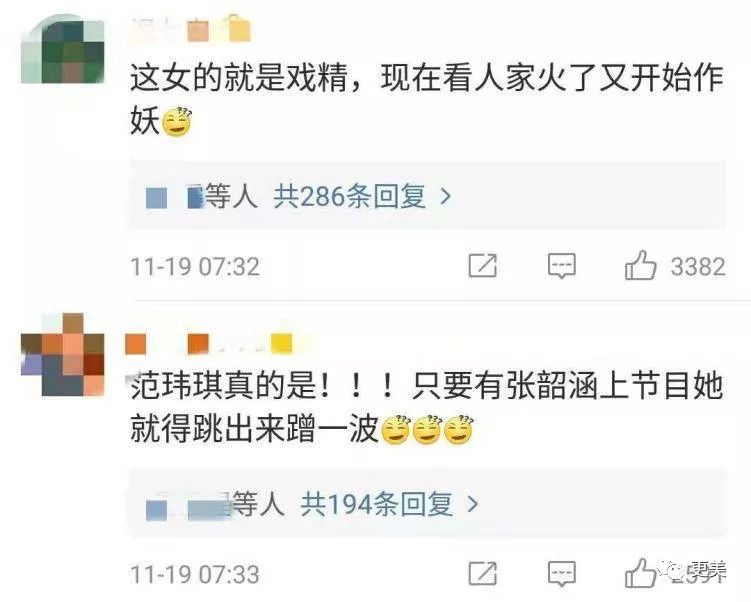Tap timestamp 11-19 07:32
Screen dimensions: 751x602
195,267
